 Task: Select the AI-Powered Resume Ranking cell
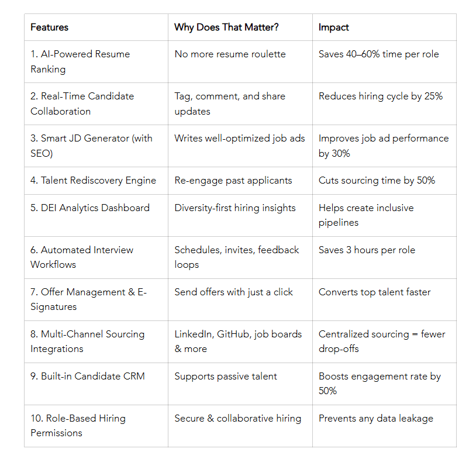click(96, 61)
